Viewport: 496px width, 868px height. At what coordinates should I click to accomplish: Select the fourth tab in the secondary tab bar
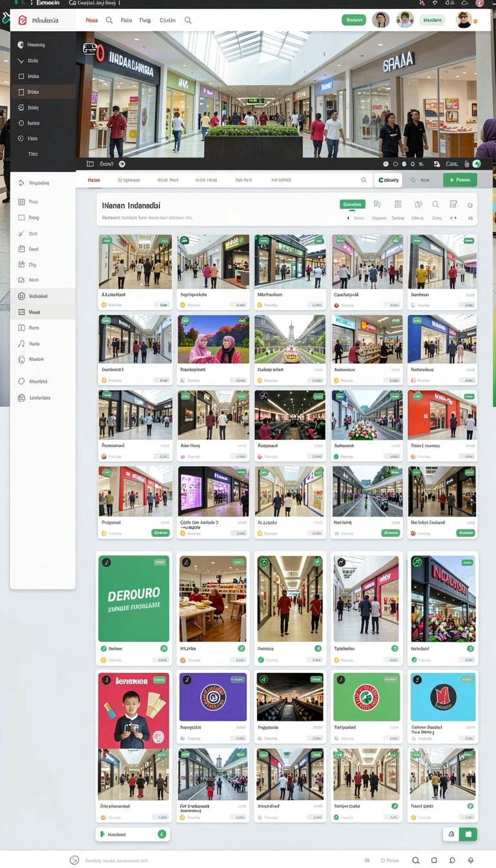(206, 180)
